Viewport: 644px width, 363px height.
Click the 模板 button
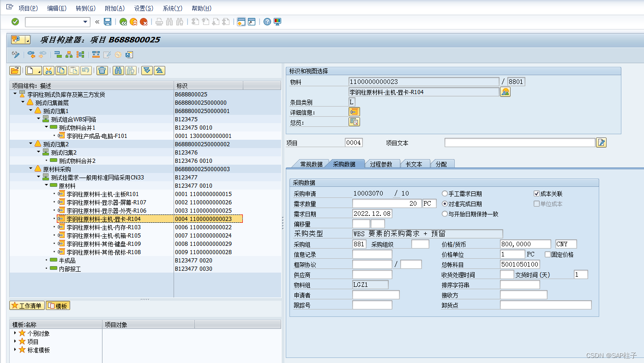pos(58,305)
